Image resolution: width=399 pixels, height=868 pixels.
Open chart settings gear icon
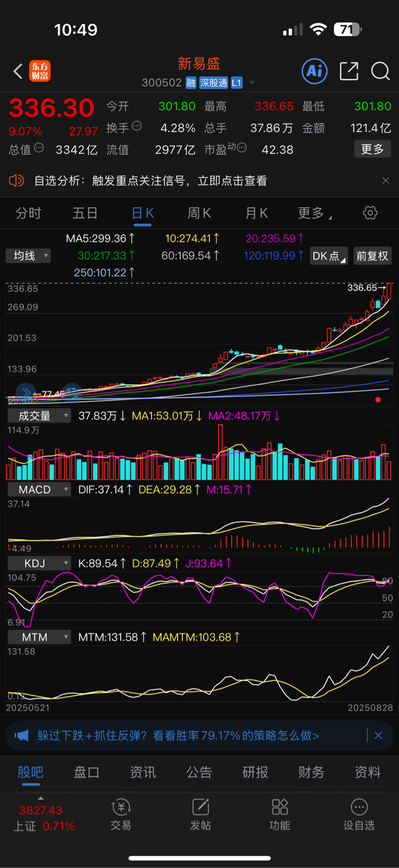pos(370,213)
